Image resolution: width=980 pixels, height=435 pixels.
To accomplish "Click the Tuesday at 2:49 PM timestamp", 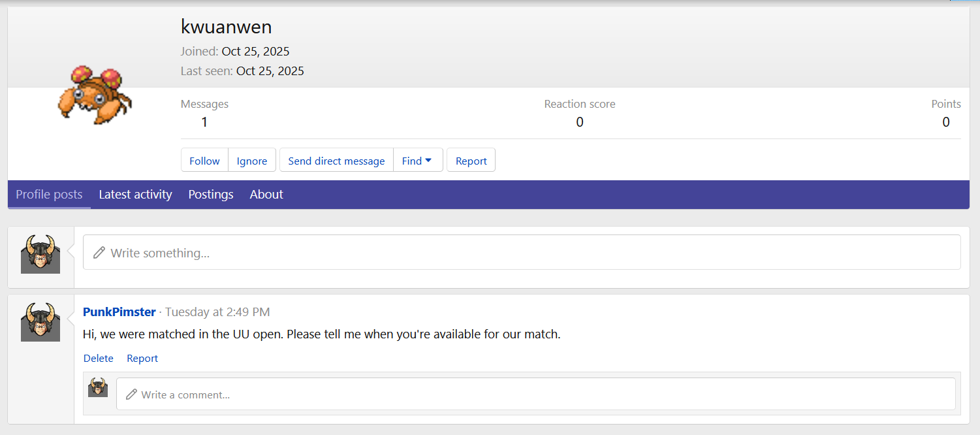I will (x=217, y=312).
